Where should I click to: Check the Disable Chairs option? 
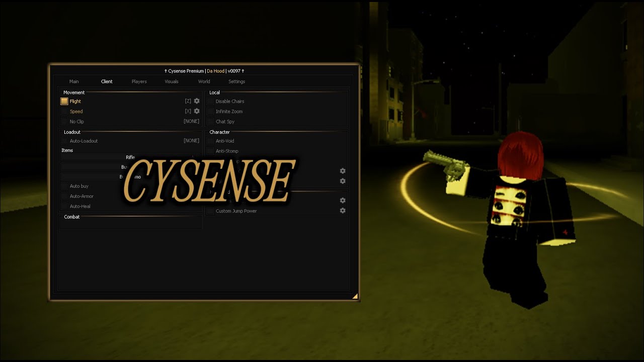click(x=210, y=101)
